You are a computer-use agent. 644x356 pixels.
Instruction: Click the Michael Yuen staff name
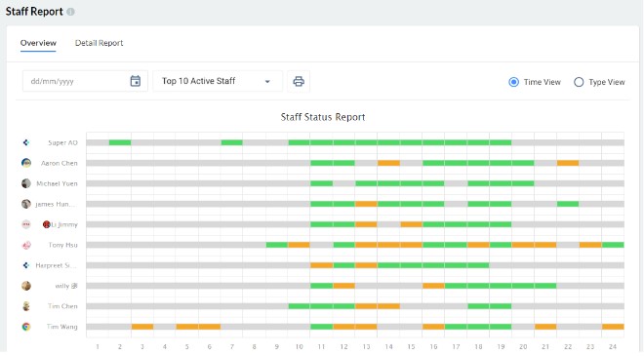[x=57, y=183]
